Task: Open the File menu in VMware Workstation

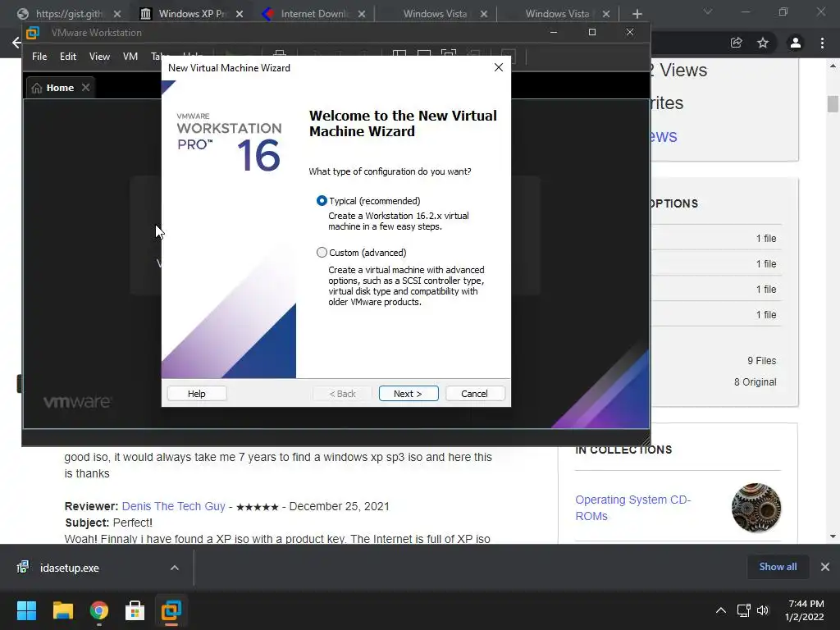Action: (x=39, y=57)
